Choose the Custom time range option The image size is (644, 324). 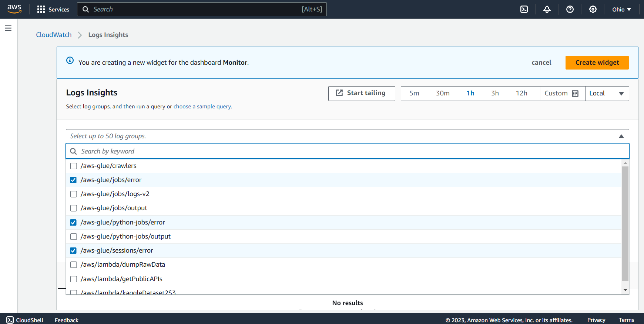561,93
